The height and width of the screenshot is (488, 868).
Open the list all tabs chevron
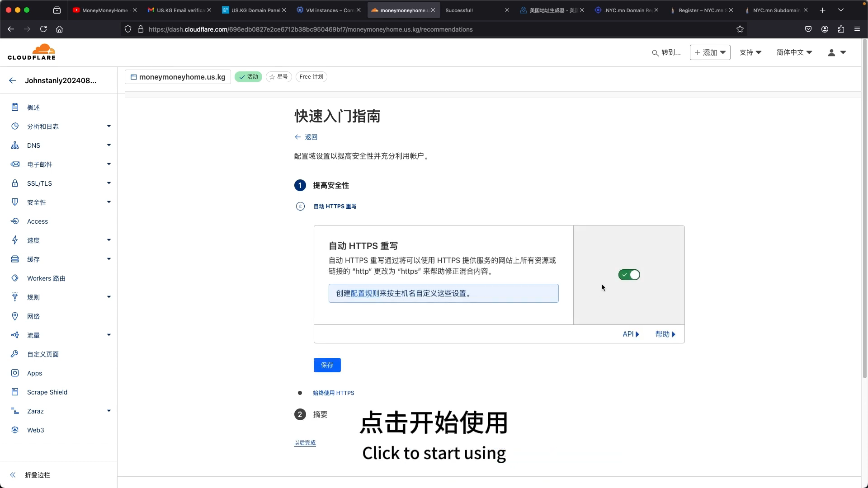840,10
